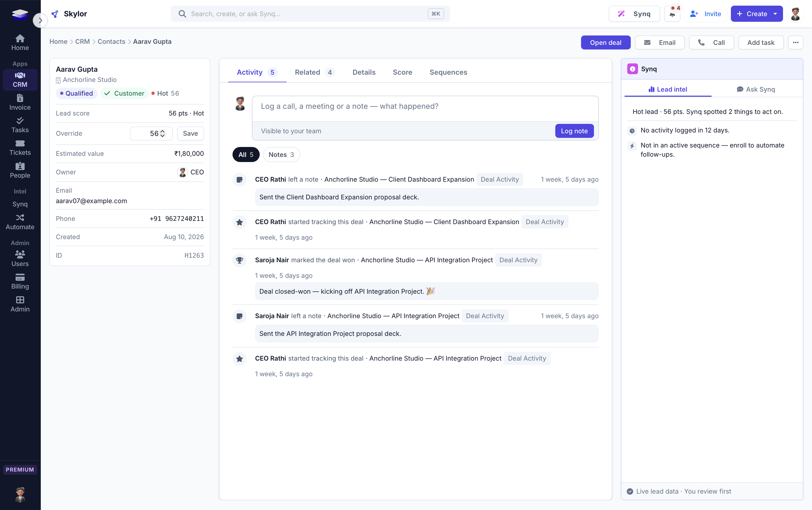Switch to the Activity tab

click(257, 72)
